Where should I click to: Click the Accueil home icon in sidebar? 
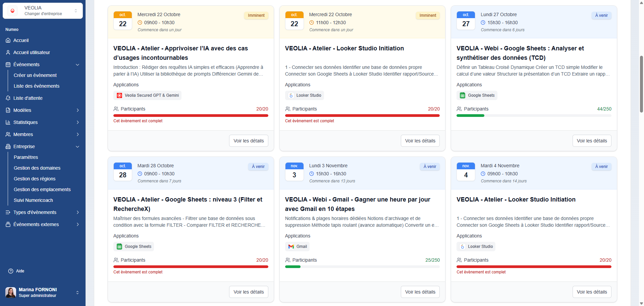[x=8, y=40]
